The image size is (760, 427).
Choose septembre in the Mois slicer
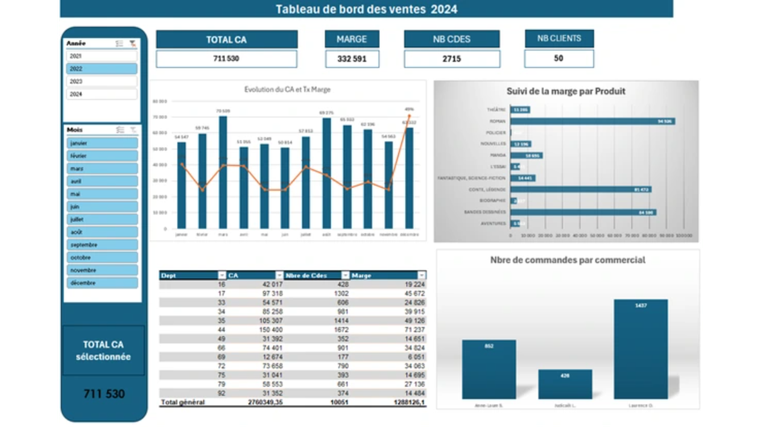point(102,245)
